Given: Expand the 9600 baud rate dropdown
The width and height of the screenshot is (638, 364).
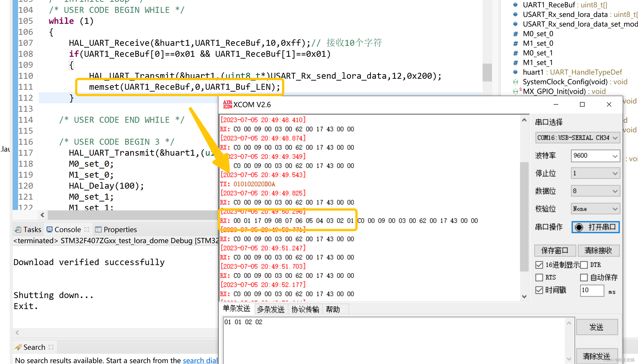Looking at the screenshot, I should (x=595, y=155).
